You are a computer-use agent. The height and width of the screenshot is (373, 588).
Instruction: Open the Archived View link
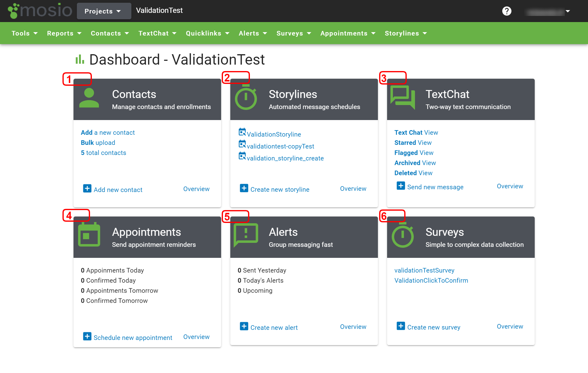415,163
